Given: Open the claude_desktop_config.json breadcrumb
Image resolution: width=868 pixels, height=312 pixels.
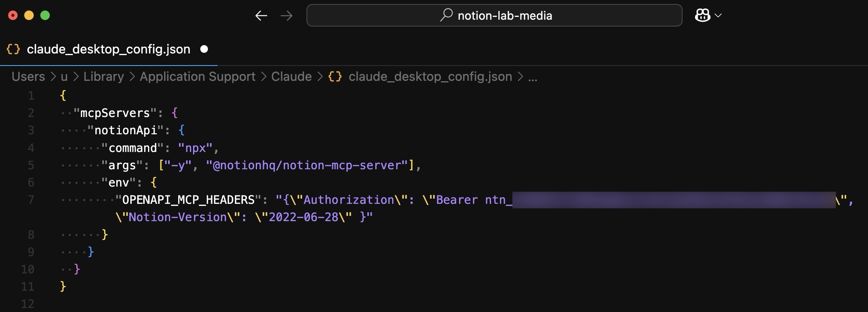Looking at the screenshot, I should coord(420,76).
